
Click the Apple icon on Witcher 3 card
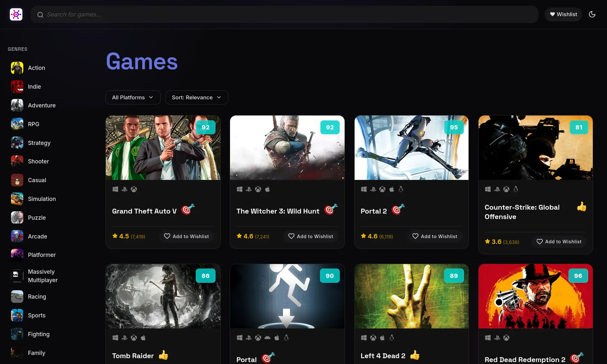(x=267, y=189)
